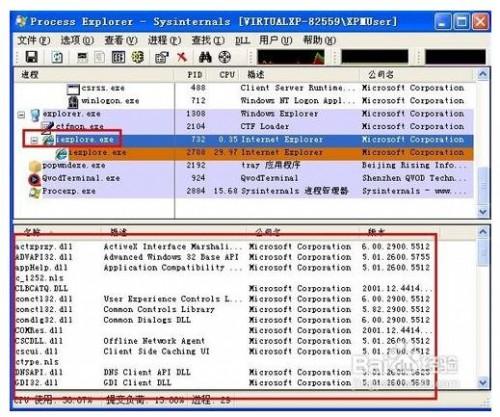Select GDI32.dll in the DLL list
500x417 pixels.
point(37,383)
